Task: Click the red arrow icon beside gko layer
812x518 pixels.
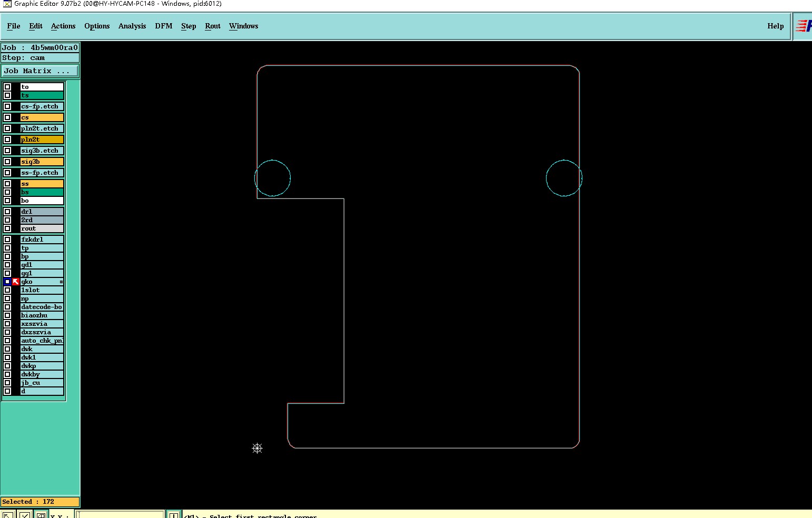Action: 16,282
